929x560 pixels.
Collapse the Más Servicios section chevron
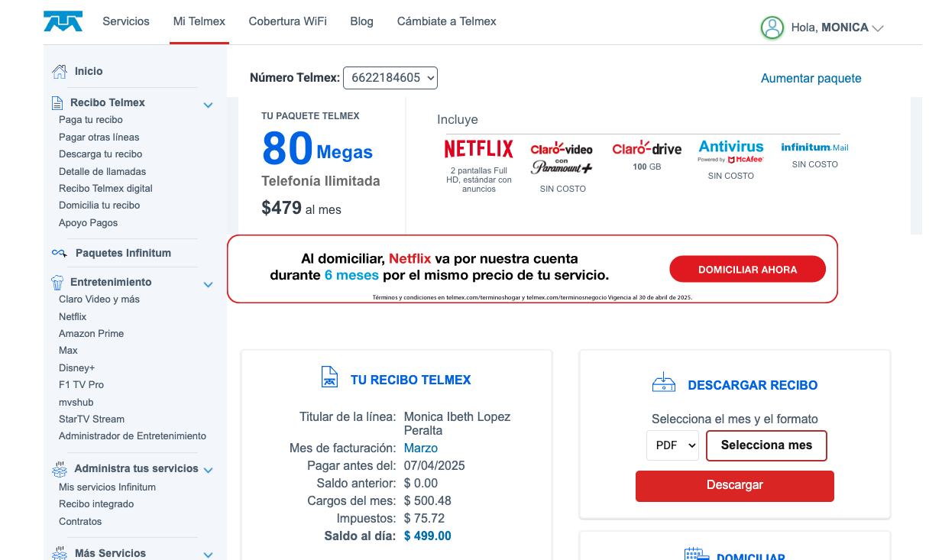tap(208, 555)
